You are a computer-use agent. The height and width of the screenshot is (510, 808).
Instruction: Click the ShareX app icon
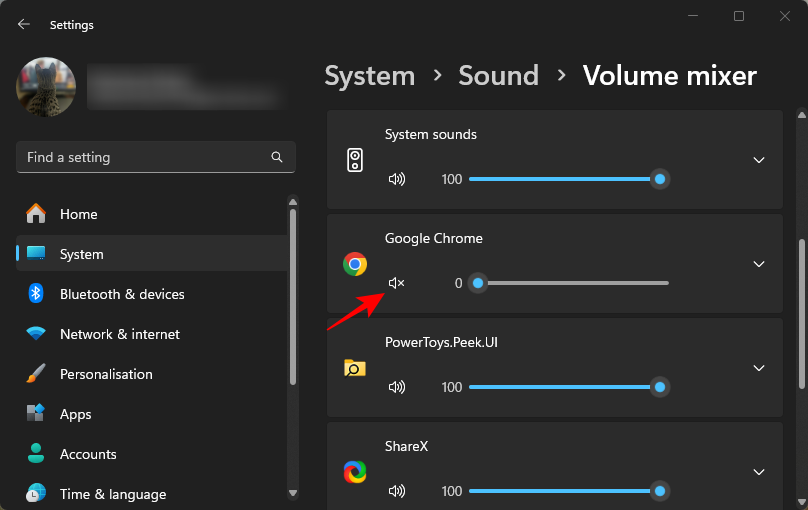355,472
